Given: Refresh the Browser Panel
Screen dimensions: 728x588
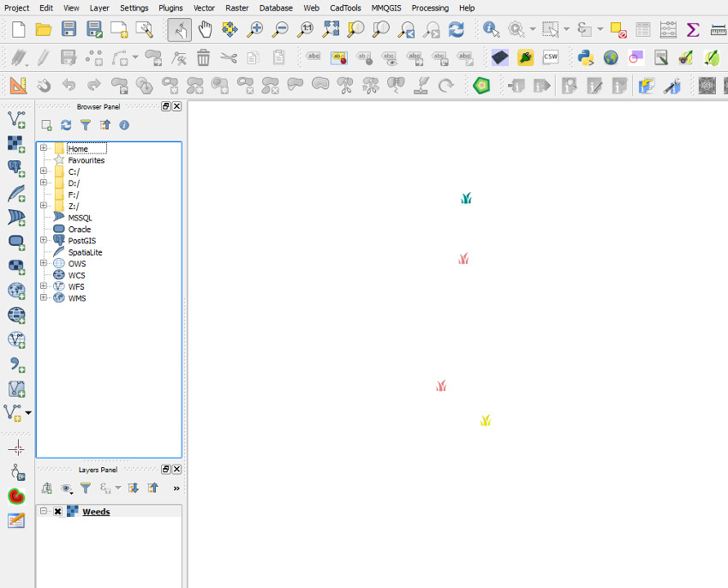Looking at the screenshot, I should 66,125.
